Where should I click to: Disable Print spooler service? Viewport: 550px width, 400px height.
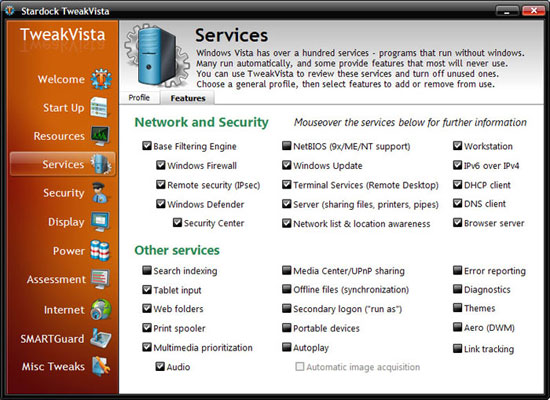(x=147, y=328)
